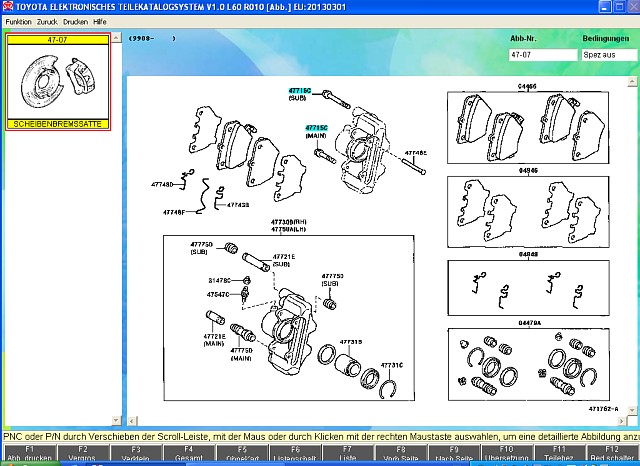Click the F12 Bed.schalter button
This screenshot has height=466, width=640.
coord(612,453)
